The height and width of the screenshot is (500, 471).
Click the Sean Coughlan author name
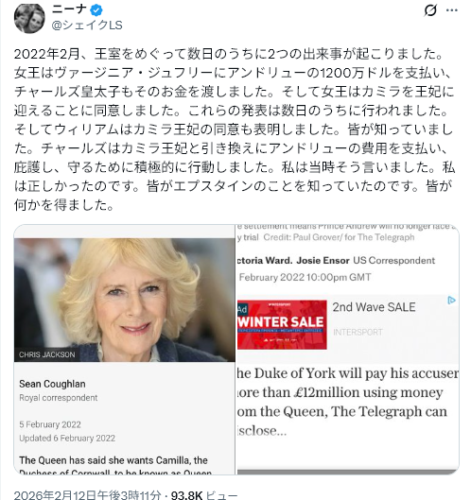tap(52, 384)
